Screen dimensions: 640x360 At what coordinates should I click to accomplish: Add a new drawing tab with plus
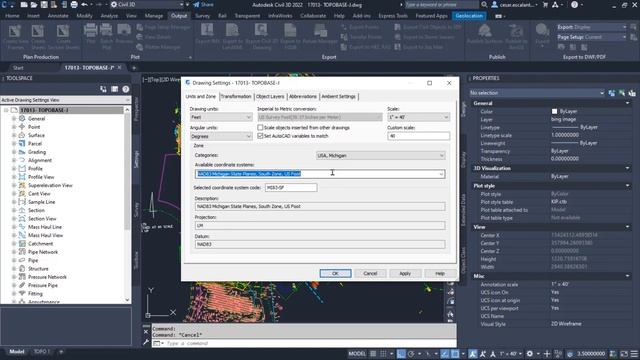coord(134,68)
